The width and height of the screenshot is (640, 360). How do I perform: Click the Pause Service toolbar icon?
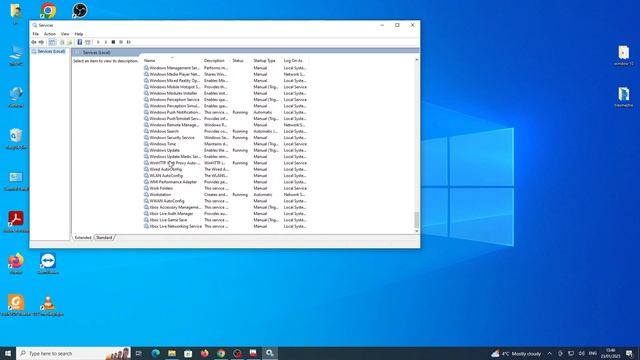pos(121,42)
